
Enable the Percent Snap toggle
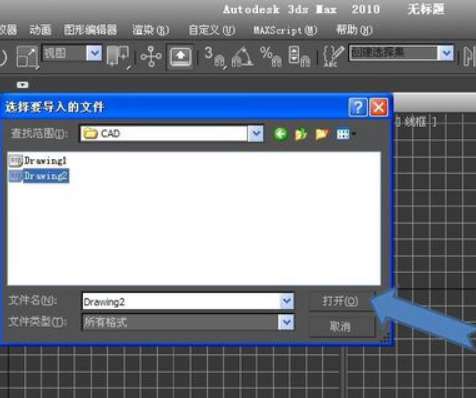pos(271,57)
